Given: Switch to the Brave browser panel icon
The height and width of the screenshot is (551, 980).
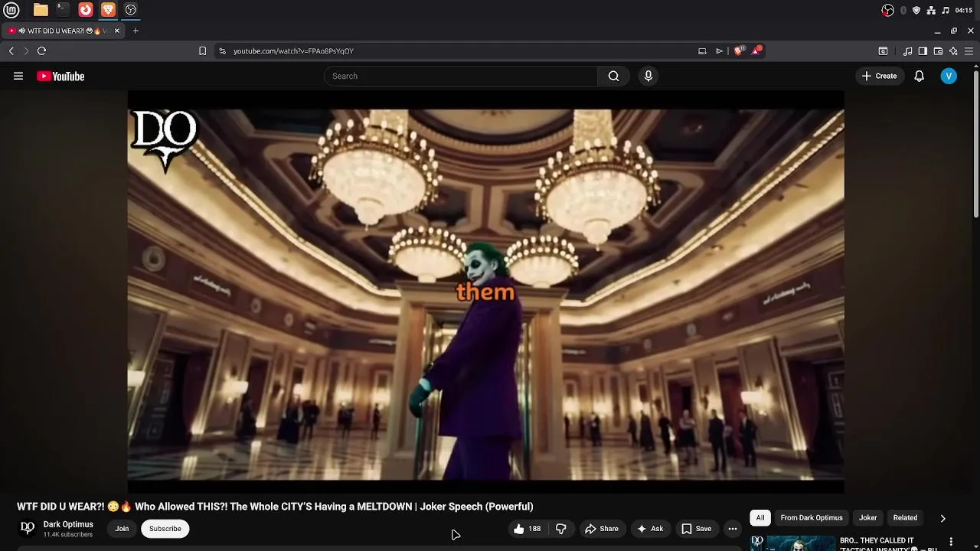Looking at the screenshot, I should [108, 10].
